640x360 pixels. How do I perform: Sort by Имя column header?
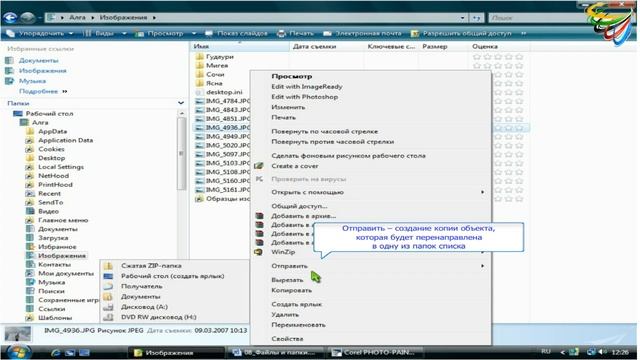240,47
